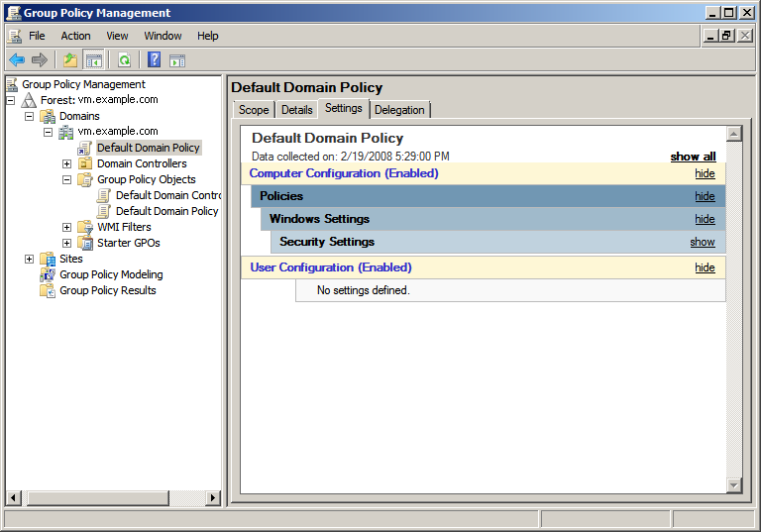Open the Action menu
761x532 pixels.
click(x=75, y=36)
